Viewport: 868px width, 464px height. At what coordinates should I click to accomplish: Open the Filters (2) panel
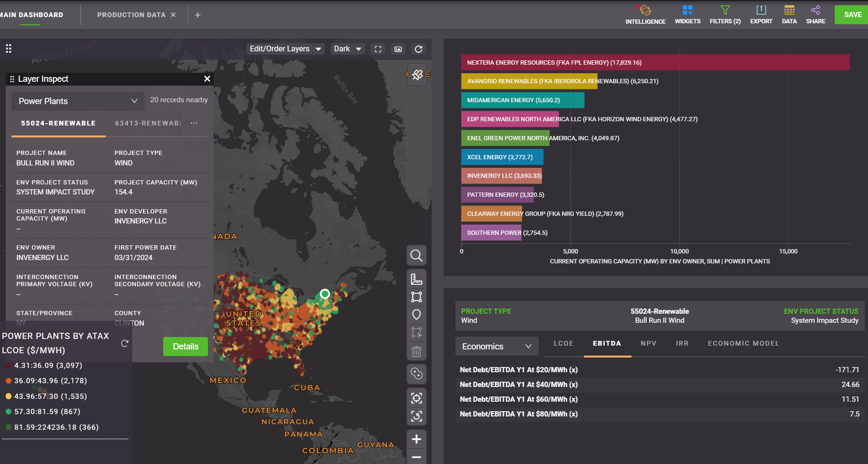click(725, 14)
